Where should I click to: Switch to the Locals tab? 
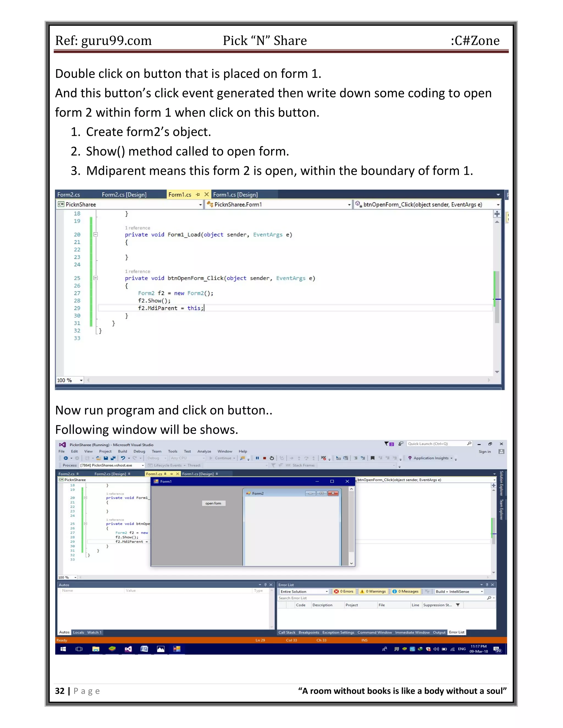[78, 632]
